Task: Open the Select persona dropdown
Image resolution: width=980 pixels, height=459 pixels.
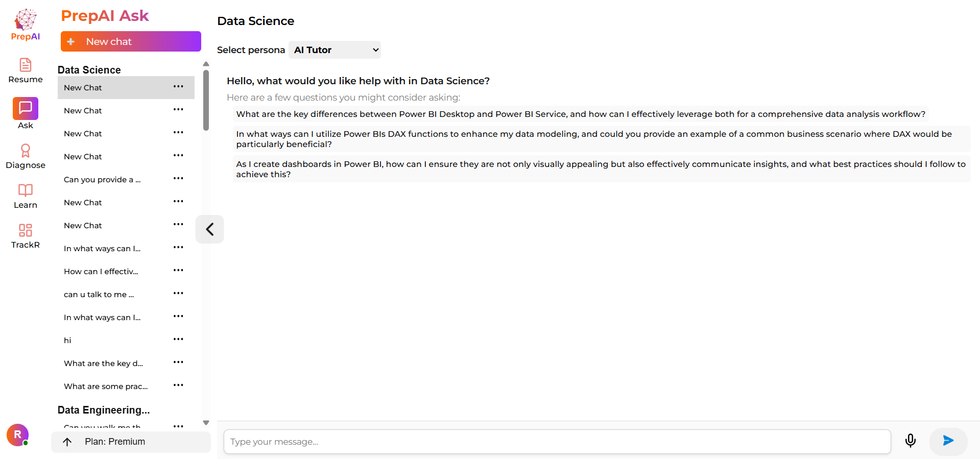Action: point(334,50)
